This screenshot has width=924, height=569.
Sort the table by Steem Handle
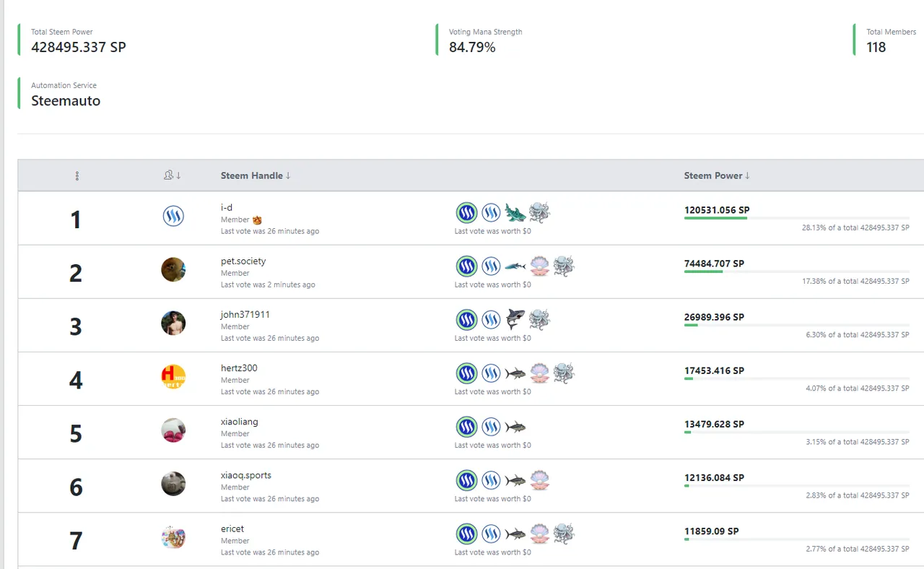click(x=256, y=175)
